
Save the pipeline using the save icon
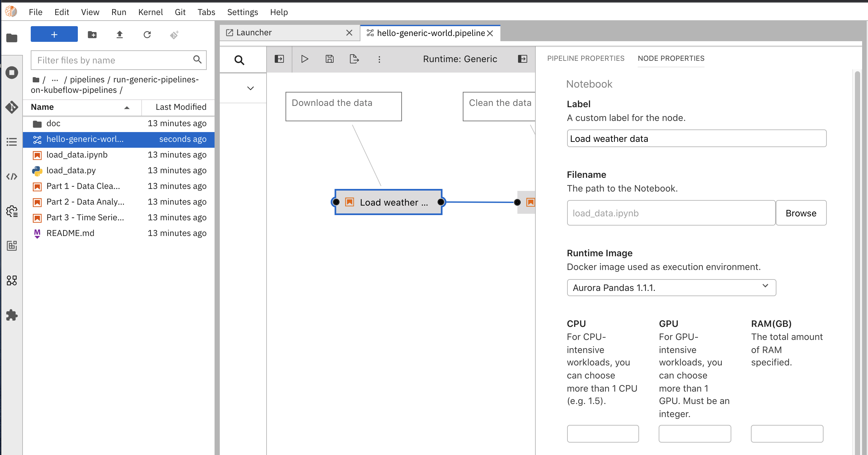[x=330, y=59]
